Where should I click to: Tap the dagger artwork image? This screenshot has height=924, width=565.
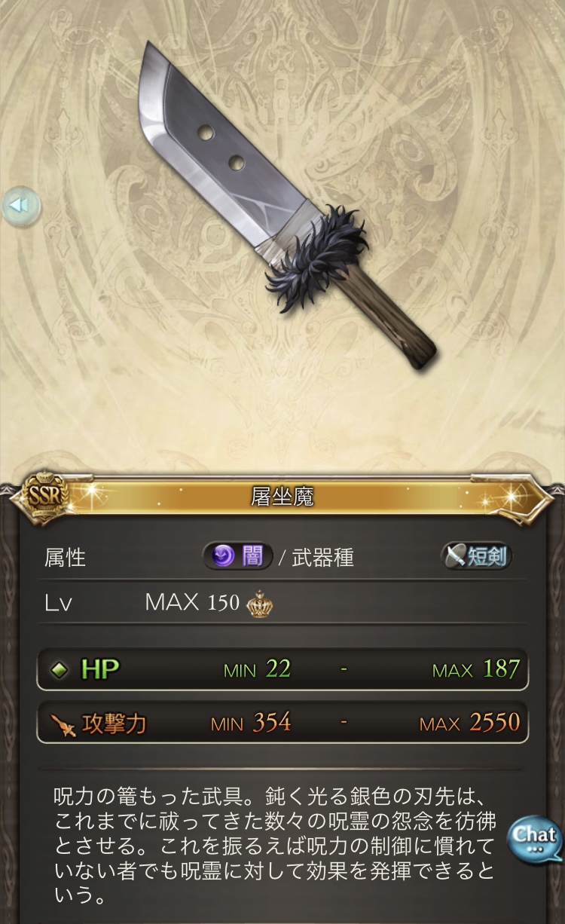click(289, 206)
